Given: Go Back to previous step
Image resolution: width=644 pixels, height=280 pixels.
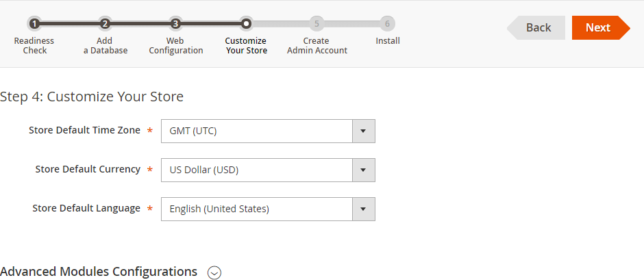Looking at the screenshot, I should point(536,27).
